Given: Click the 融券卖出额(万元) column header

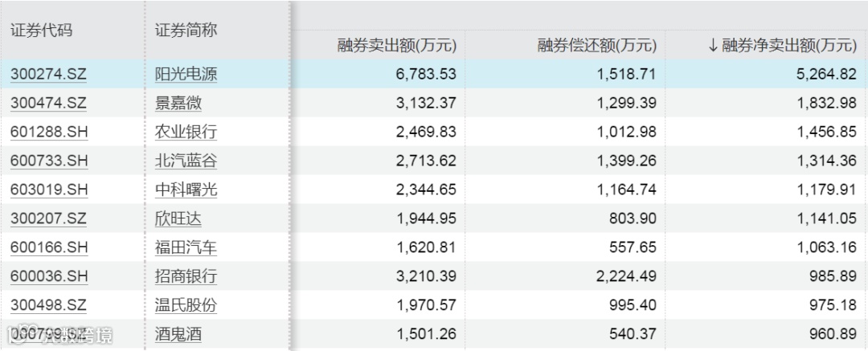Looking at the screenshot, I should pos(397,46).
